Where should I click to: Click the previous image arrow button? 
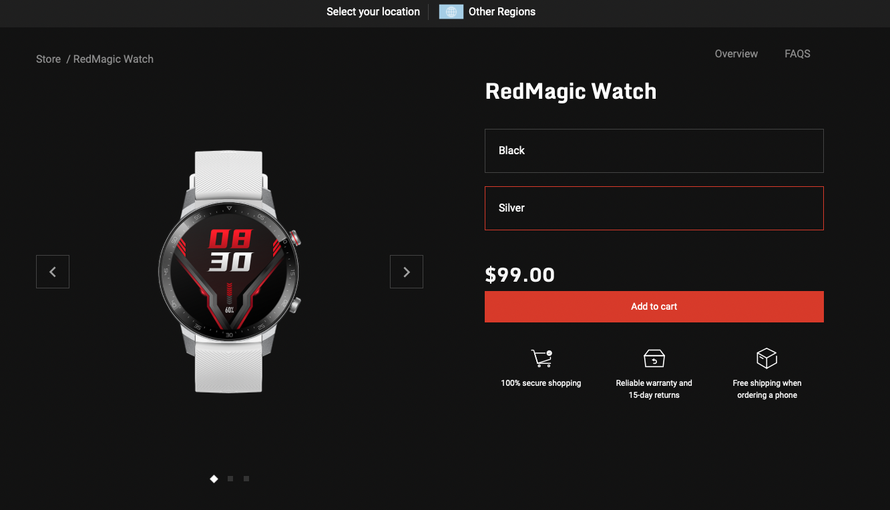click(x=53, y=272)
